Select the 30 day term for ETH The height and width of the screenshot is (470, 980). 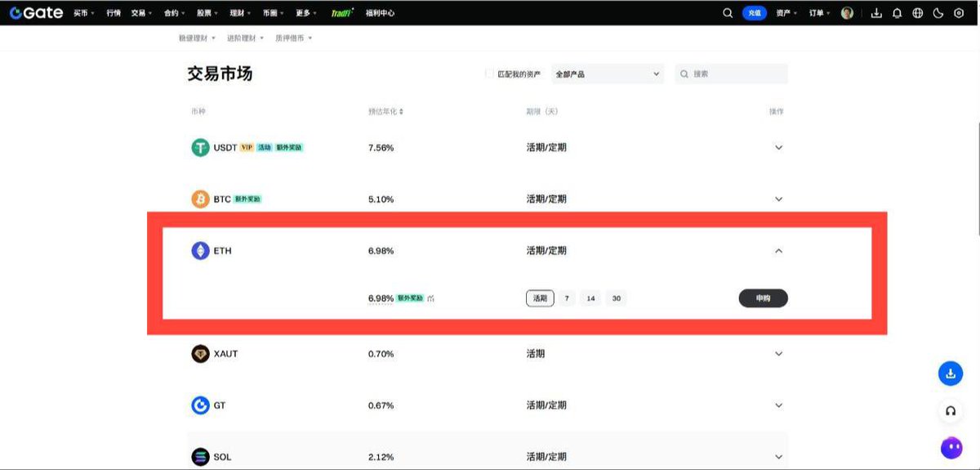616,298
